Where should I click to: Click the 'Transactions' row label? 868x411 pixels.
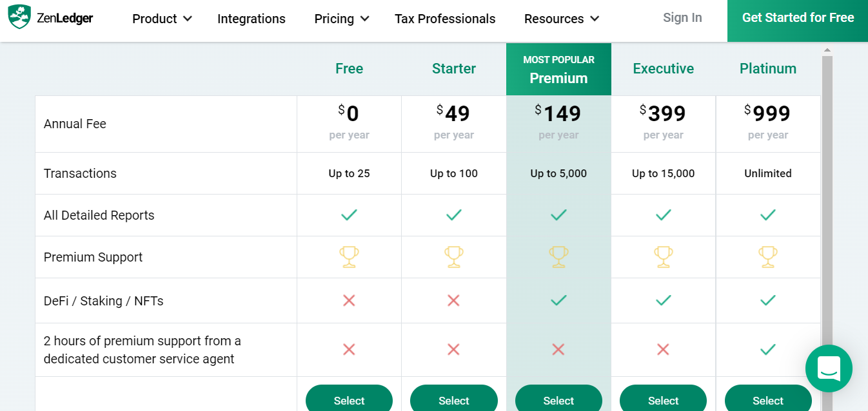(x=80, y=173)
